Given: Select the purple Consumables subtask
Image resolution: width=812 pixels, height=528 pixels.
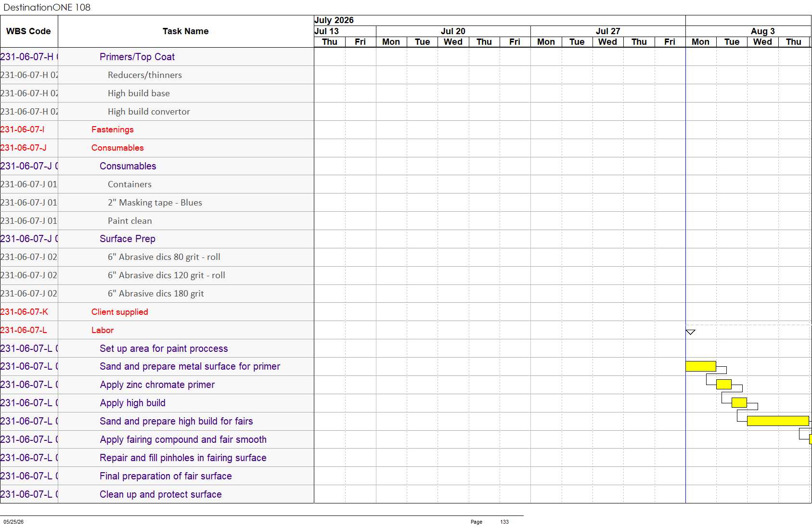Looking at the screenshot, I should click(x=128, y=166).
